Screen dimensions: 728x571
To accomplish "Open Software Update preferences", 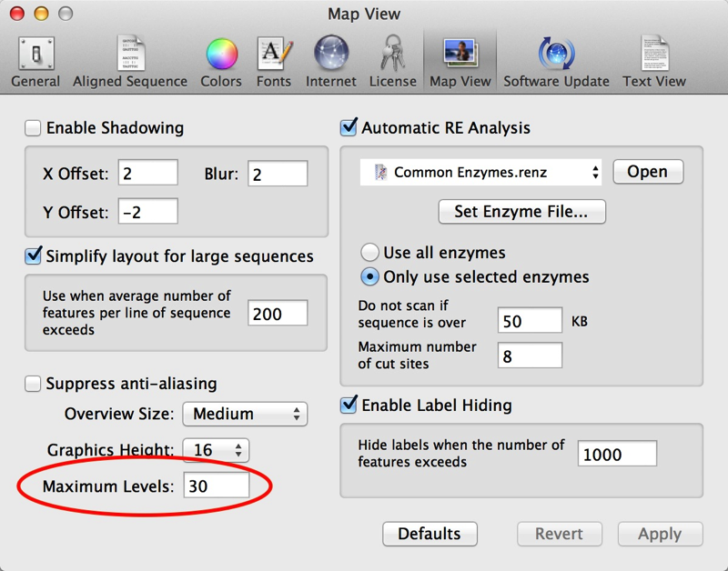I will point(556,60).
